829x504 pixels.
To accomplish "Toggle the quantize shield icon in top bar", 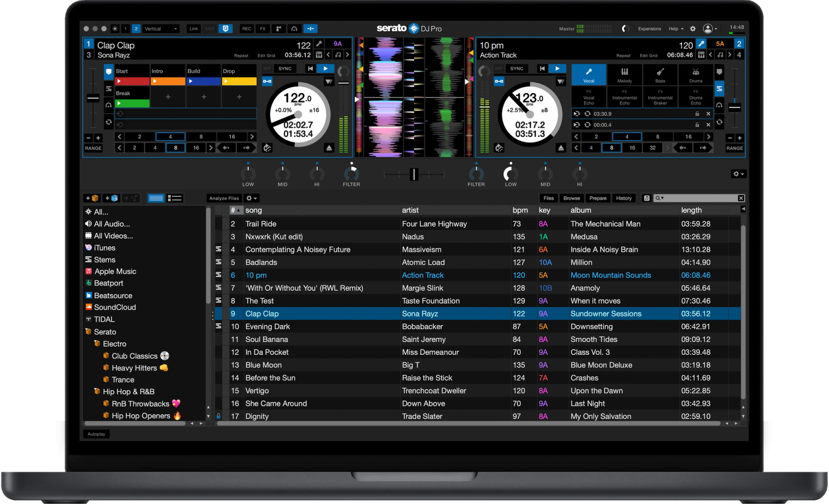I will coord(225,29).
